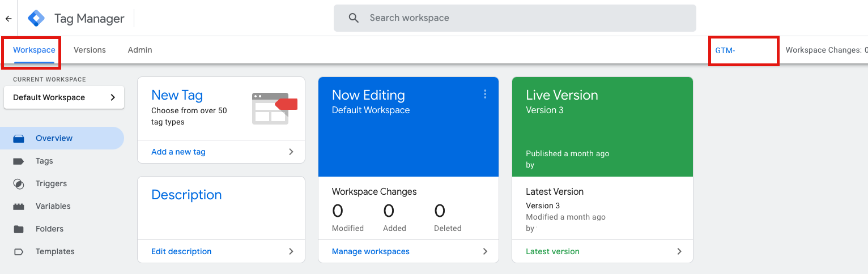Screen dimensions: 868x274
Task: Click the GTM- container ID link
Action: (x=725, y=50)
